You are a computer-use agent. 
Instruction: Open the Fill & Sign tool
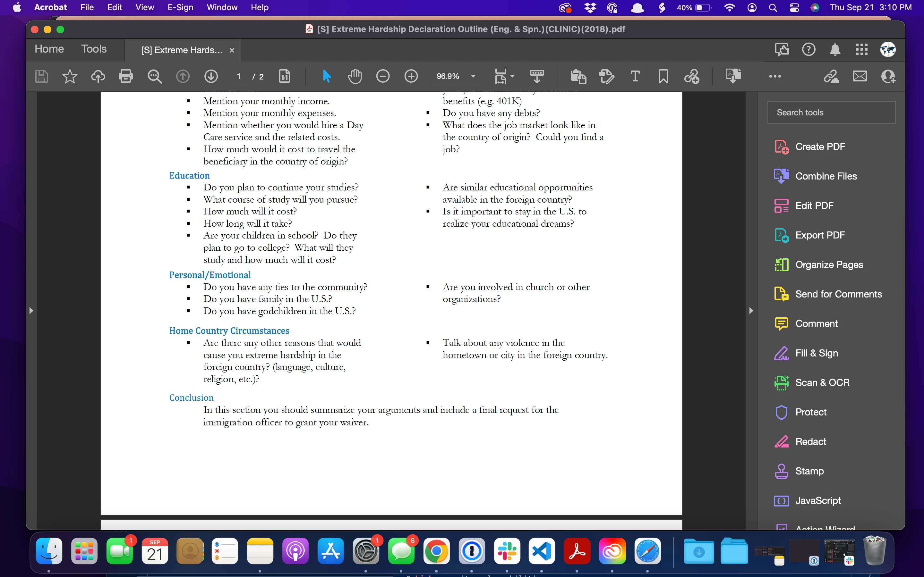click(x=816, y=353)
